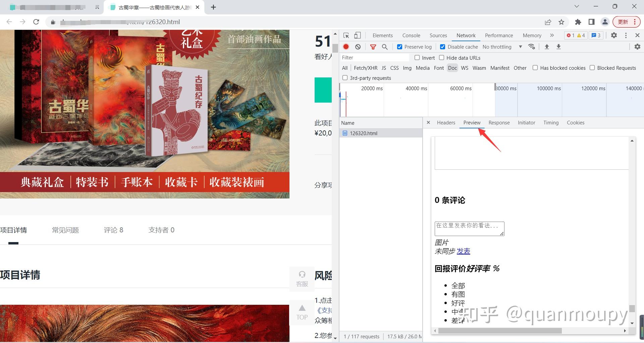Open the Console panel
The height and width of the screenshot is (343, 644).
[x=411, y=35]
